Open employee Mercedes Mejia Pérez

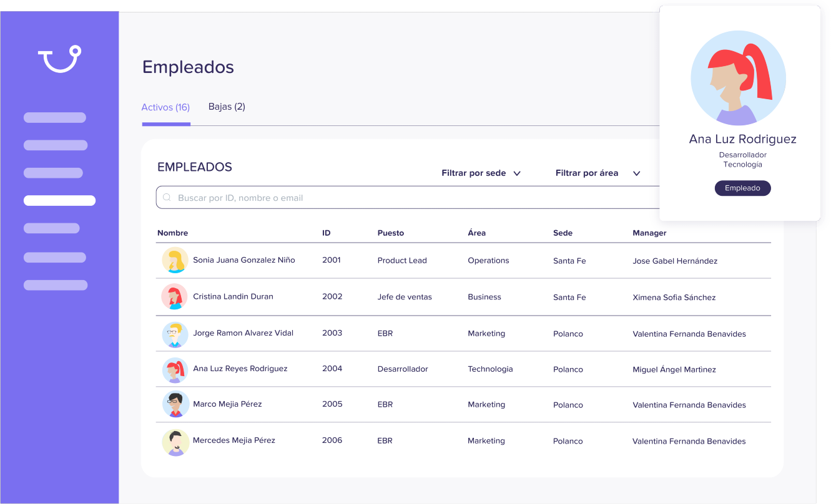coord(234,440)
